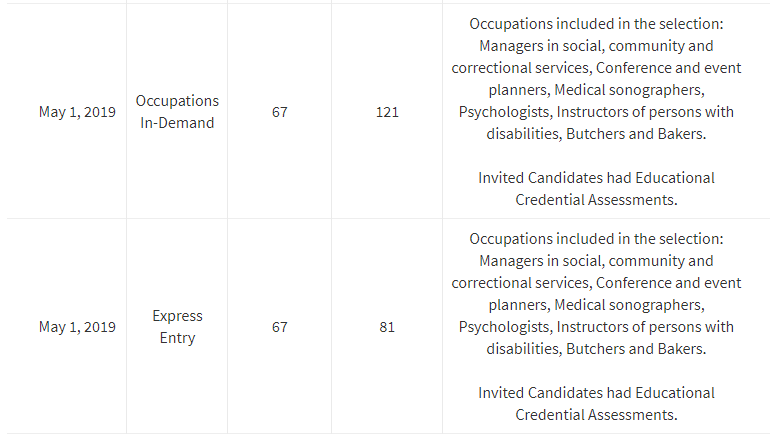Select the Occupations In-Demand category cell
Viewport: 780px width, 437px height.
point(177,112)
